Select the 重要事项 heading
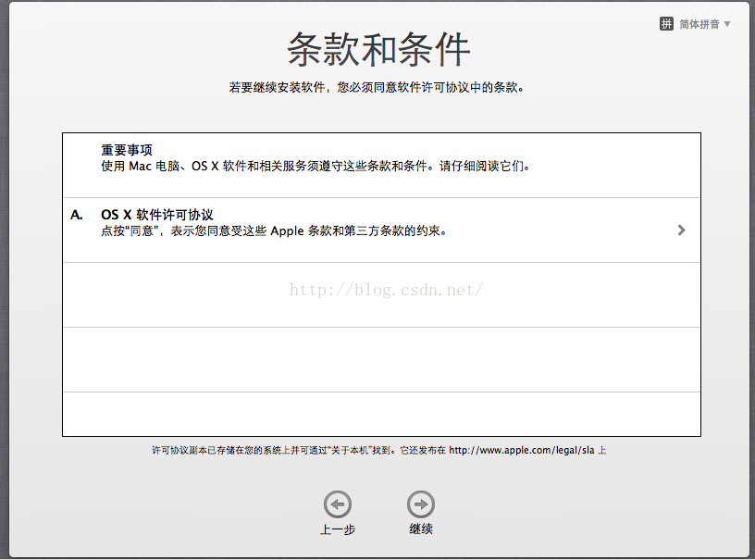The height and width of the screenshot is (560, 755). point(127,150)
